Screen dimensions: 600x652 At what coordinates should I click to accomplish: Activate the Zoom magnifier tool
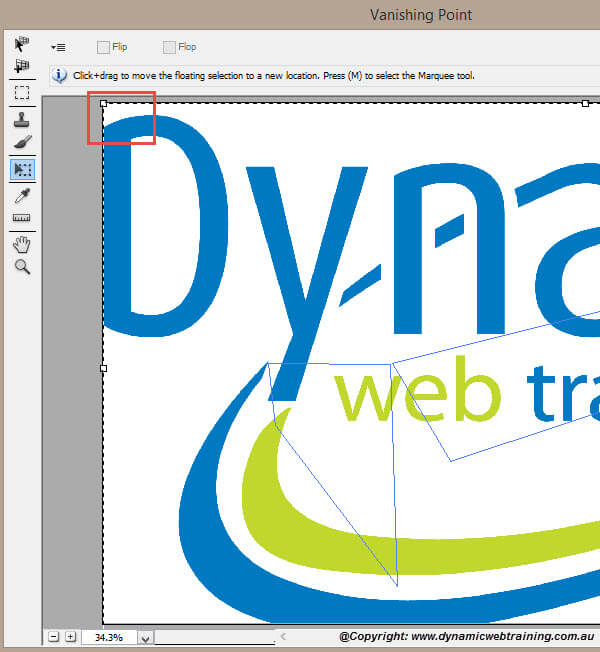[22, 267]
